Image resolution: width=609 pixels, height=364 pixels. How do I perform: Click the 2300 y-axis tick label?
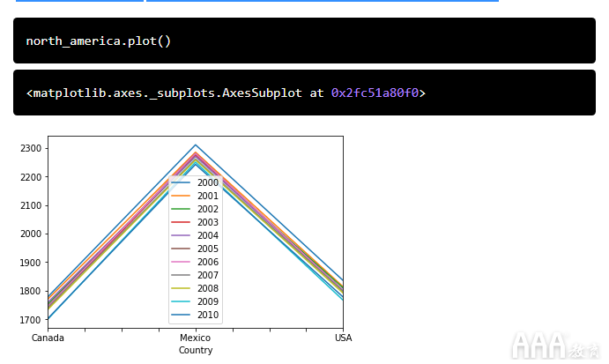pos(31,148)
